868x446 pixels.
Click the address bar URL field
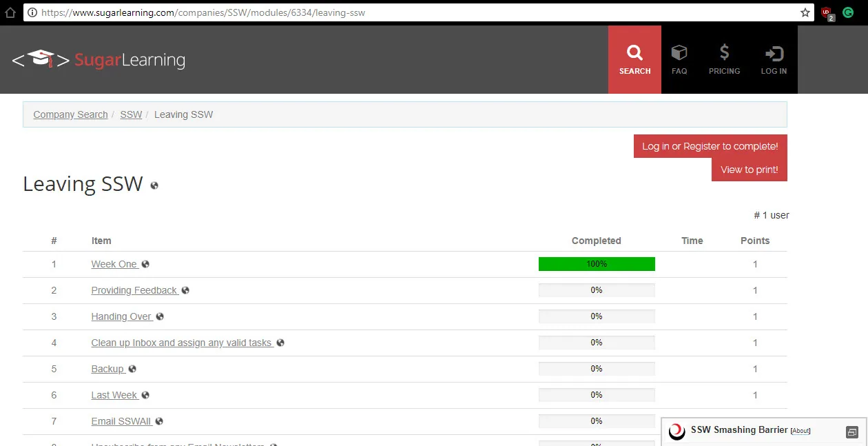[x=419, y=12]
